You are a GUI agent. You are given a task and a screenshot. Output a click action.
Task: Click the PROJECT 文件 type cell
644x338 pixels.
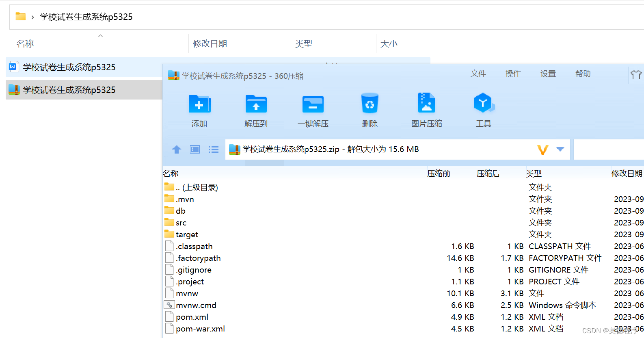(554, 282)
